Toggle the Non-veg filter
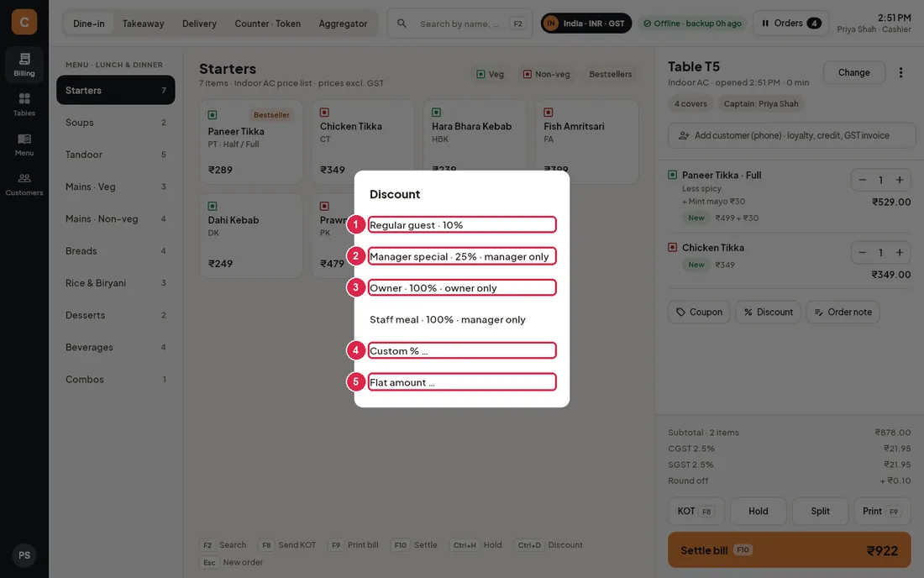The image size is (924, 578). click(x=546, y=74)
